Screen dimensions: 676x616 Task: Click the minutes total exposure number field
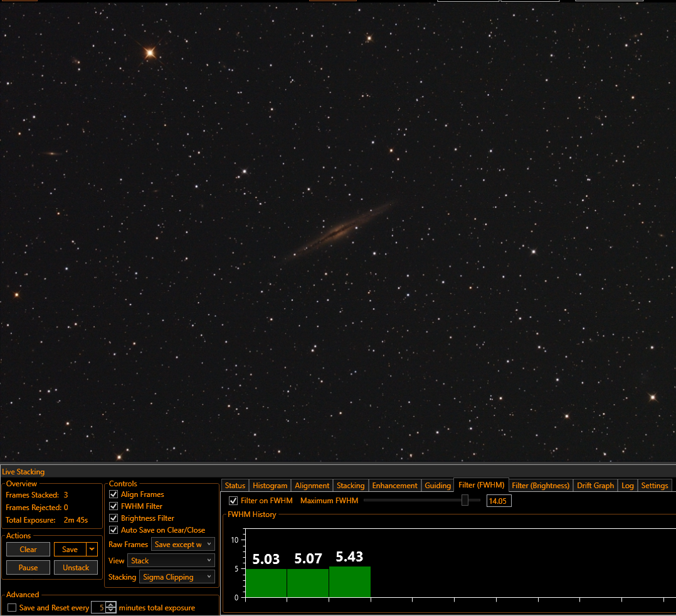(98, 607)
